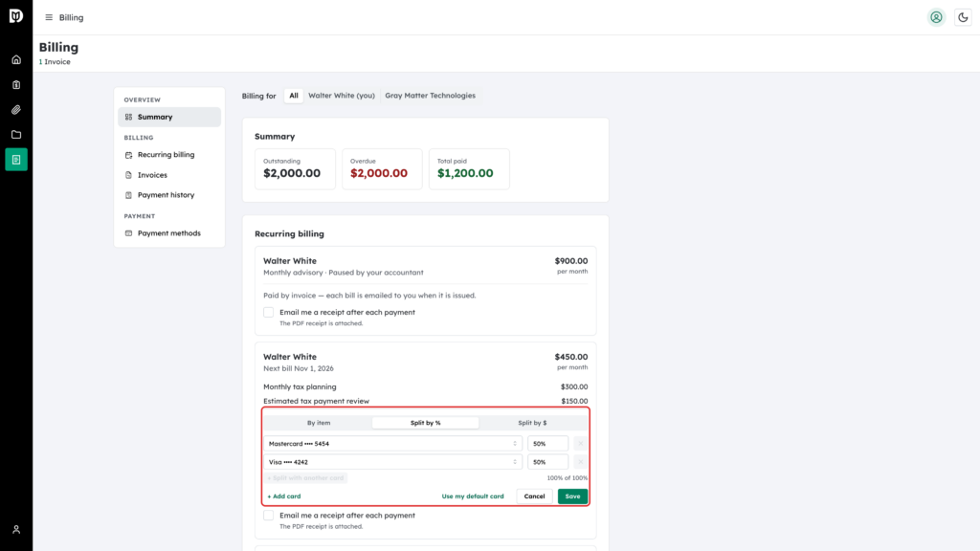
Task: Click the person icon at the rail bottom
Action: 16,530
